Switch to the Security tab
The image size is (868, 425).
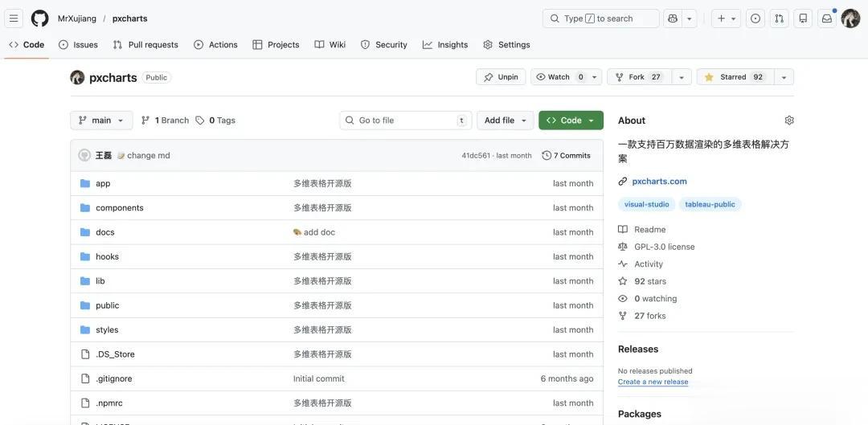[383, 45]
